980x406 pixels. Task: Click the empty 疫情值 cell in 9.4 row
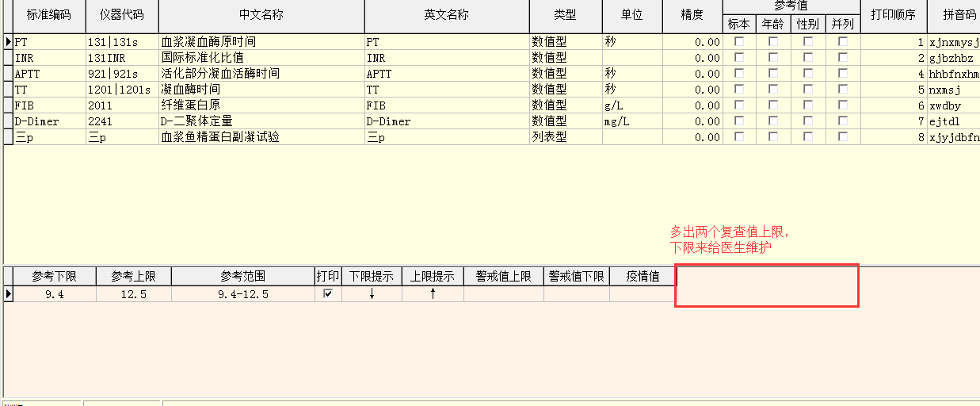(x=643, y=293)
